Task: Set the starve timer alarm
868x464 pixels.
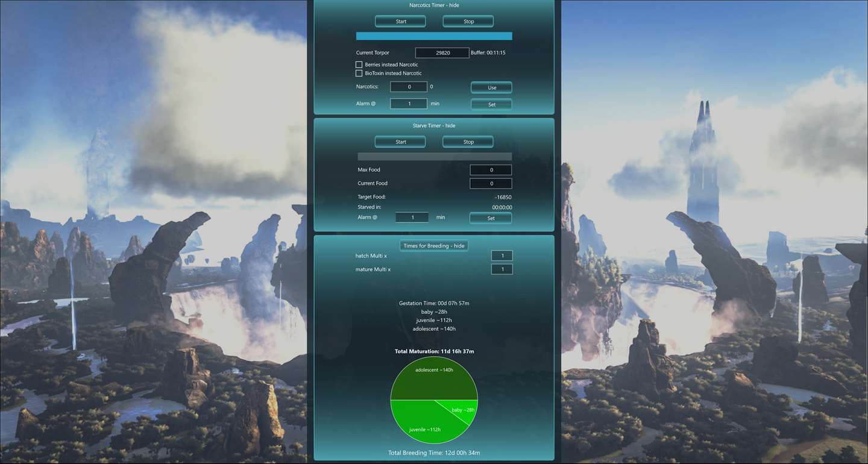Action: coord(491,218)
